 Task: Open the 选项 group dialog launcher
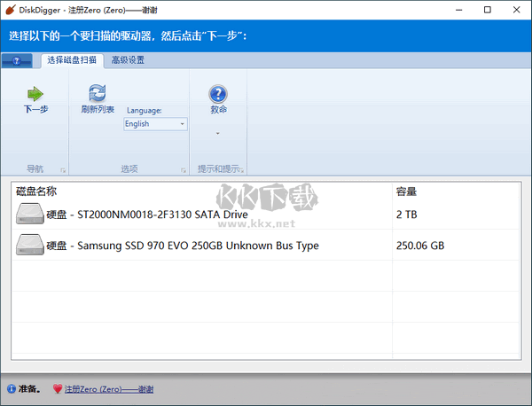184,170
